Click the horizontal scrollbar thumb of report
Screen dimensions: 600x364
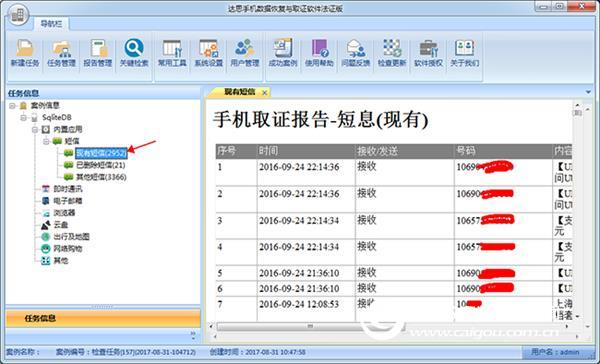click(310, 326)
